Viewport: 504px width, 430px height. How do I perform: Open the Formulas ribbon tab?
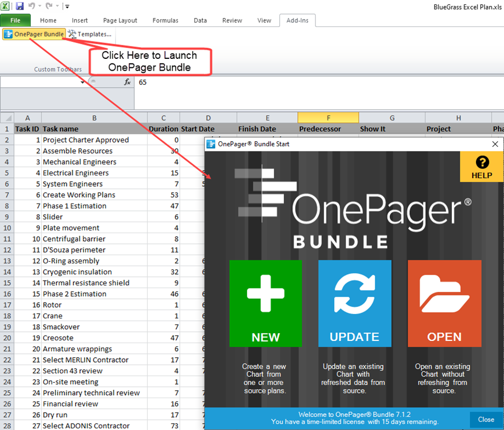pos(165,20)
